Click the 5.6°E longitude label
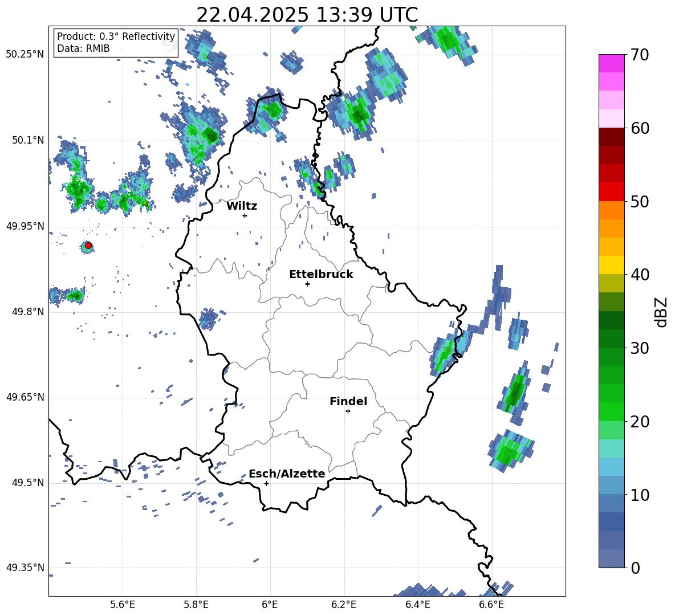The width and height of the screenshot is (675, 616). pyautogui.click(x=123, y=605)
